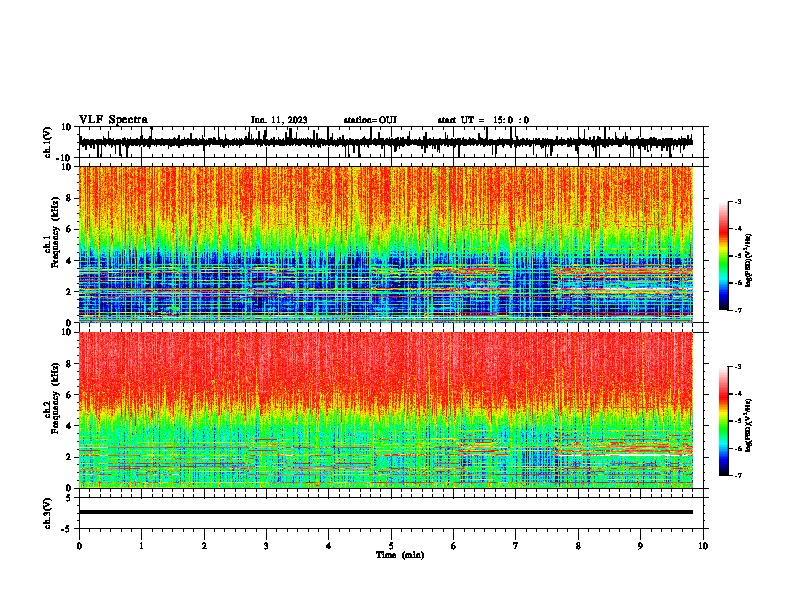Screen dimensions: 792x612
Task: Click the time axis tick label '6'
Action: point(454,546)
